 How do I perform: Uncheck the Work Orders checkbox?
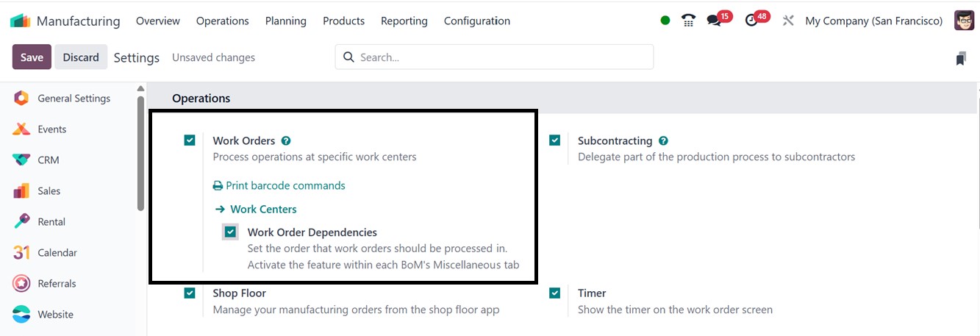point(190,140)
